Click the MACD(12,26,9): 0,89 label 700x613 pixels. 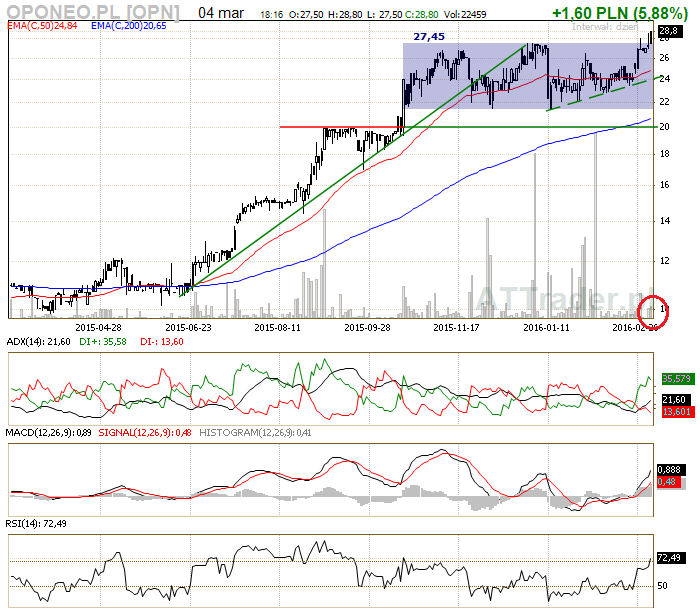pyautogui.click(x=49, y=433)
